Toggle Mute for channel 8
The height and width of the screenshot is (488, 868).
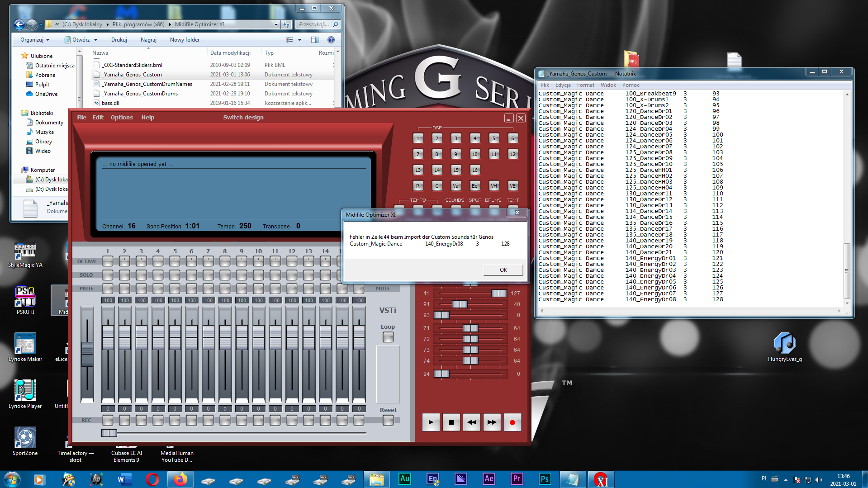pos(225,288)
